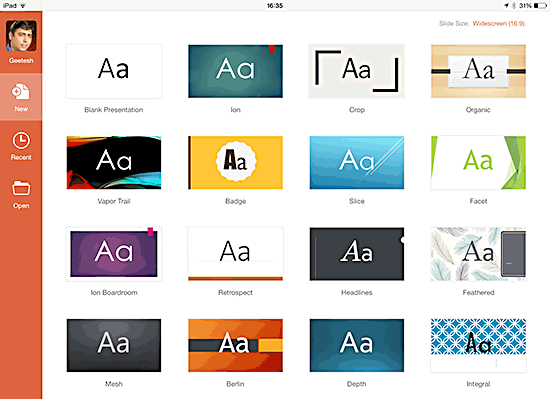550x399 pixels.
Task: Tap the Vapor Trail label text
Action: (x=114, y=201)
